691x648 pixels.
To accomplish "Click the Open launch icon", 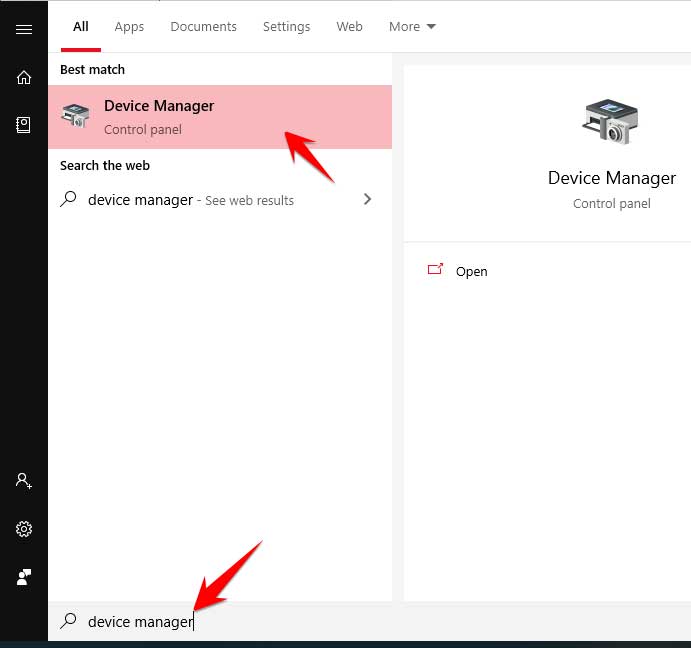I will coord(435,269).
